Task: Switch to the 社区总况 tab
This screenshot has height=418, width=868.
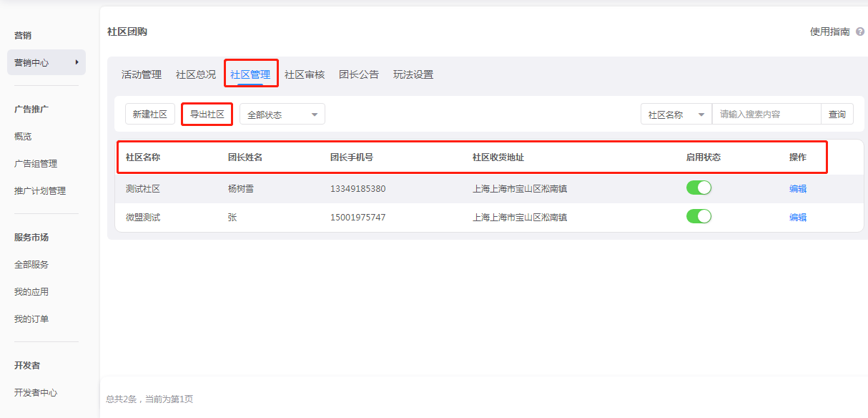Action: click(196, 74)
